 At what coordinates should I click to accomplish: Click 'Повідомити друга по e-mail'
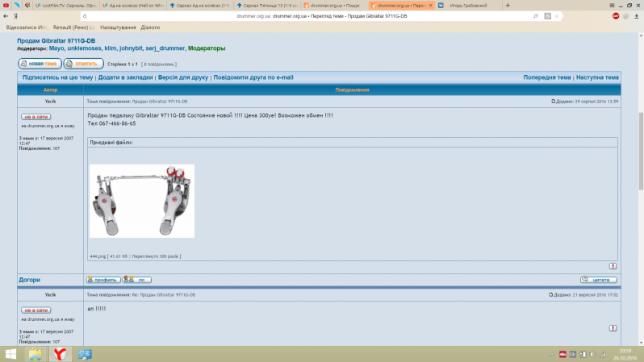pyautogui.click(x=253, y=77)
